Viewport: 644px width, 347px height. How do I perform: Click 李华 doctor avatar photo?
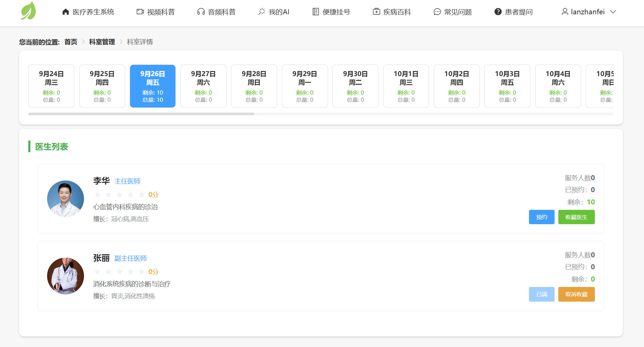pos(66,199)
